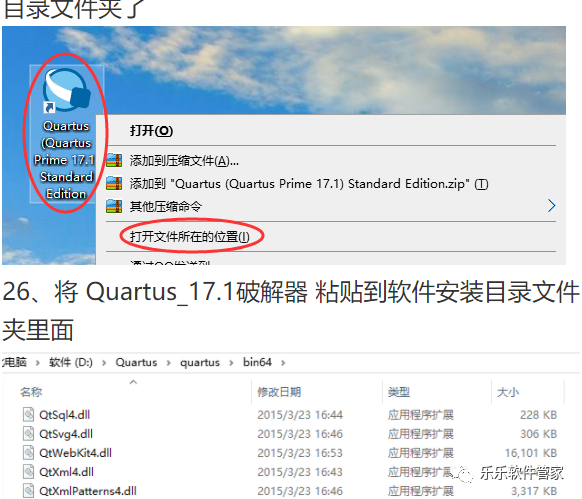Choose add to Quartus Standard Edition.zip entry
This screenshot has height=499, width=582.
(309, 184)
